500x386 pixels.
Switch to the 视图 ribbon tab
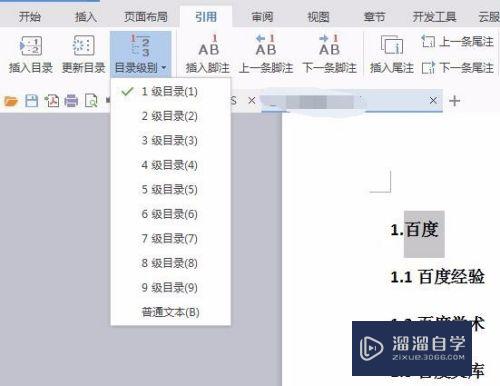coord(318,16)
